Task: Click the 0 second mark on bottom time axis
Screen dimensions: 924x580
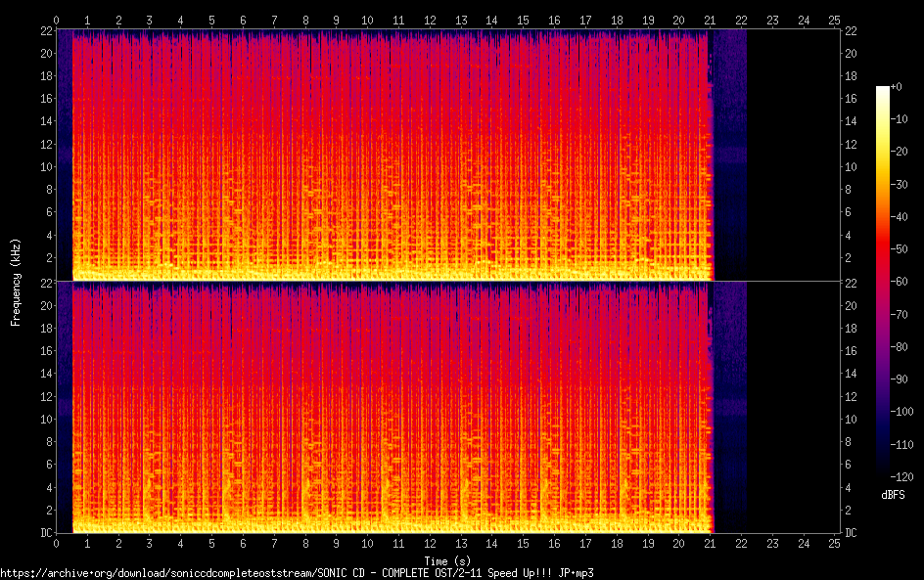Action: click(x=57, y=543)
